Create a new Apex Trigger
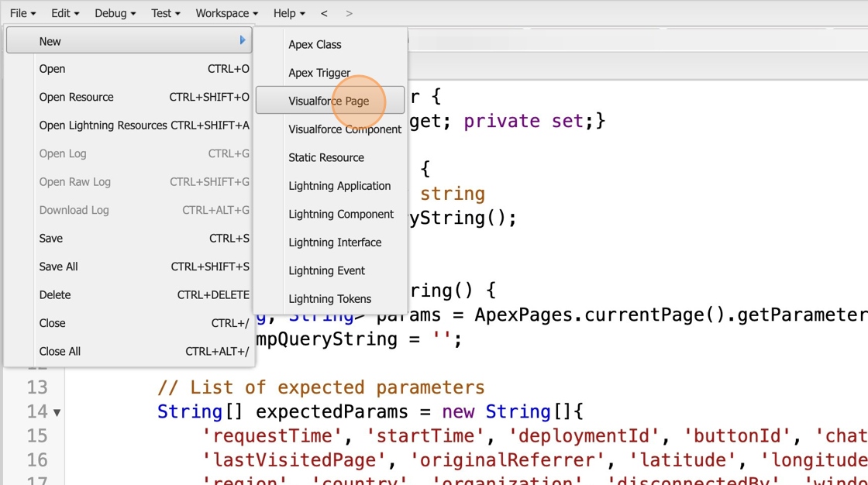Image resolution: width=868 pixels, height=485 pixels. 330,73
